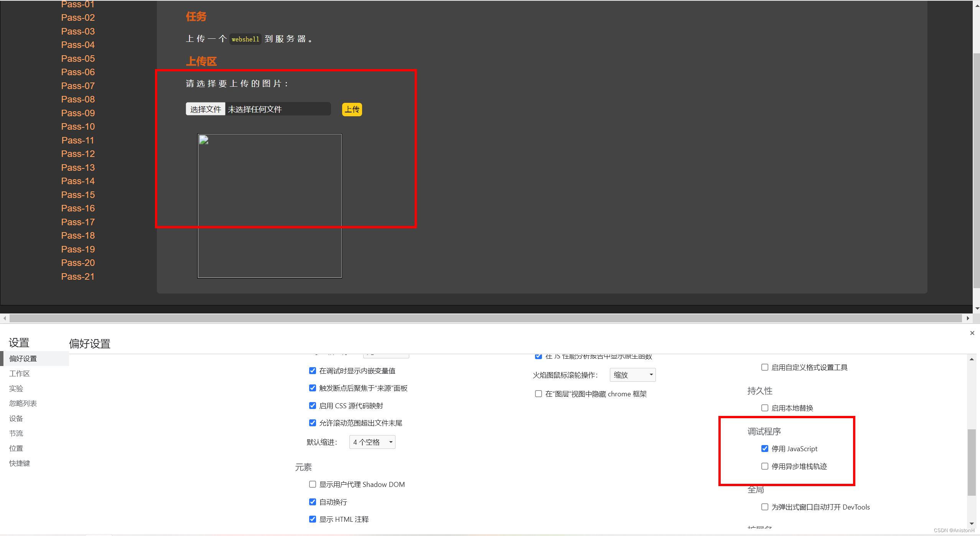Go to Pass-02 level link

(x=78, y=18)
